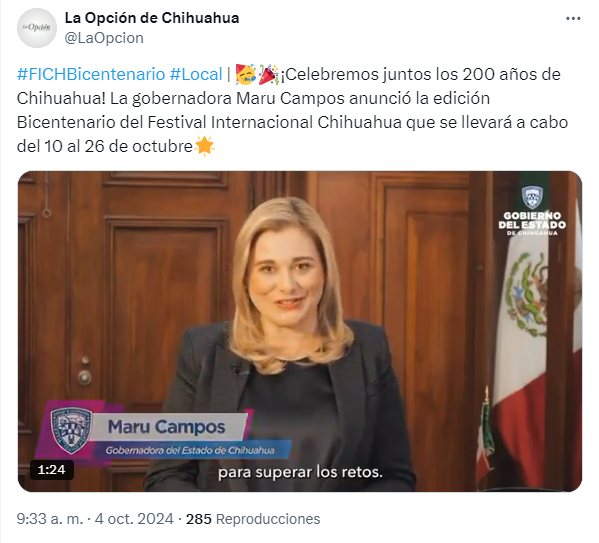Click the party face emoji

pyautogui.click(x=246, y=74)
